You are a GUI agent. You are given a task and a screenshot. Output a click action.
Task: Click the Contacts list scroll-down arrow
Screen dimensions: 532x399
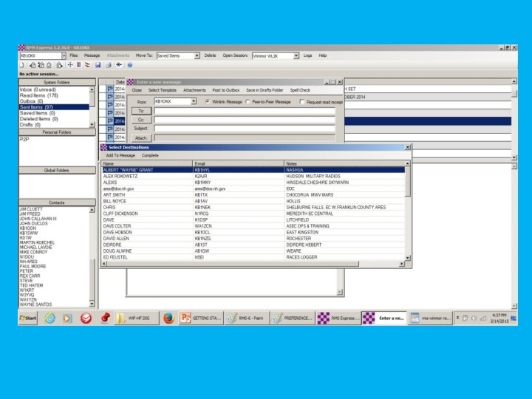pos(92,304)
